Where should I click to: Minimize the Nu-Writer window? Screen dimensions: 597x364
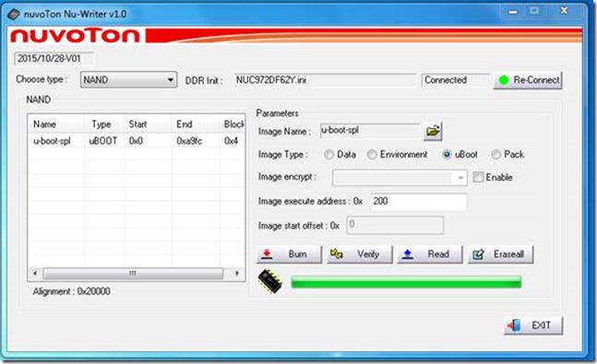coord(513,11)
